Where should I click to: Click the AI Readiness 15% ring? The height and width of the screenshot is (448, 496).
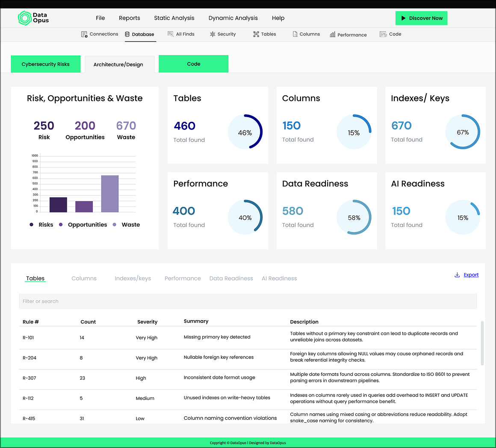tap(463, 217)
